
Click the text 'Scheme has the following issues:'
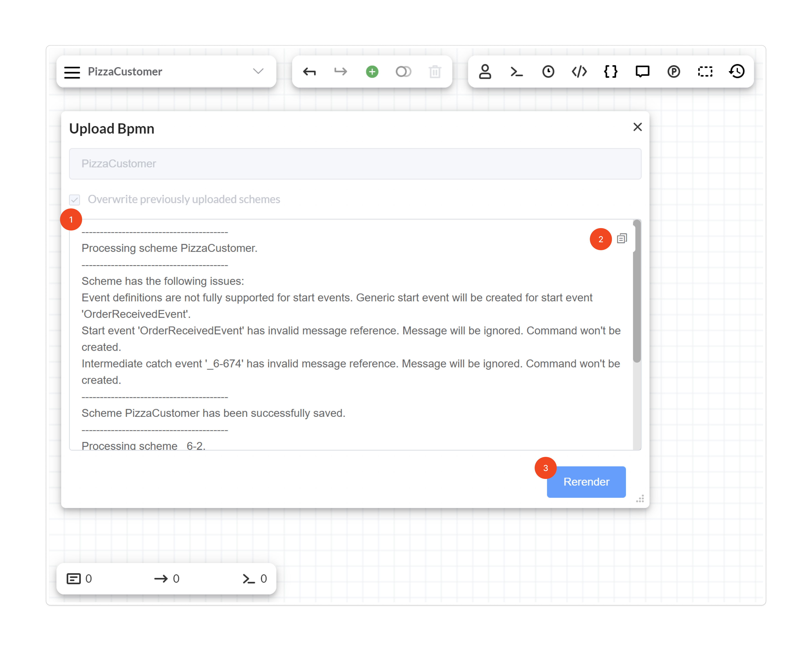click(x=163, y=281)
